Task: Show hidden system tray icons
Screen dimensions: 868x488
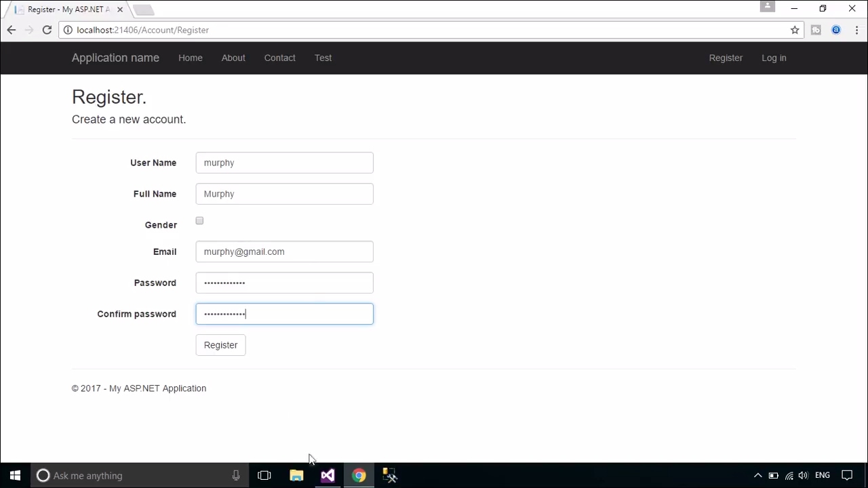Action: (758, 475)
